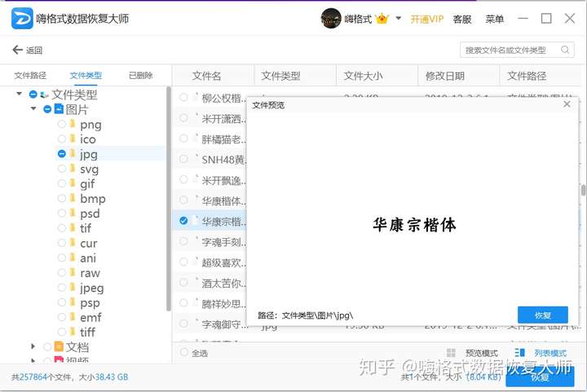The image size is (587, 392).
Task: Click the raw folder icon
Action: (73, 272)
